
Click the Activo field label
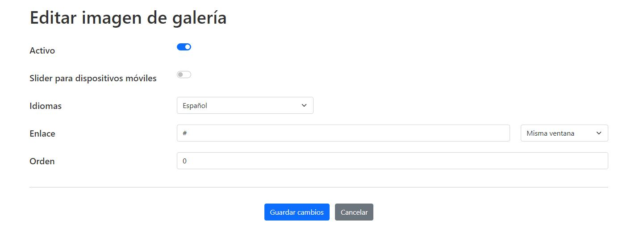pyautogui.click(x=42, y=50)
